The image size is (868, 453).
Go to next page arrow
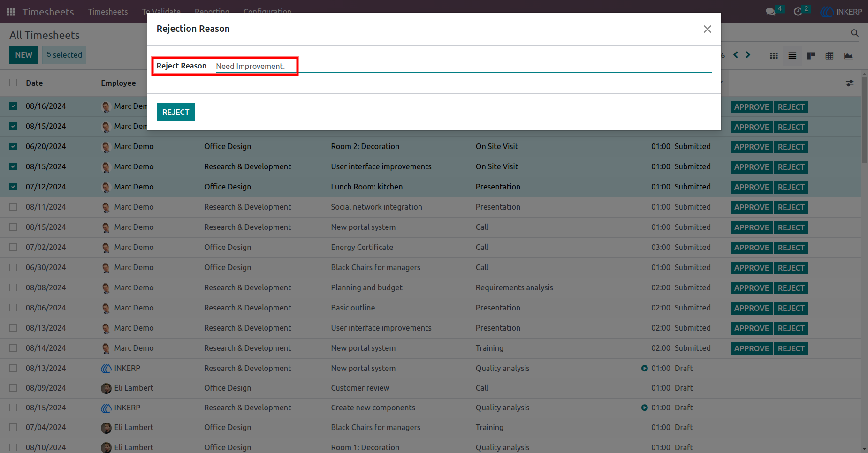(748, 55)
